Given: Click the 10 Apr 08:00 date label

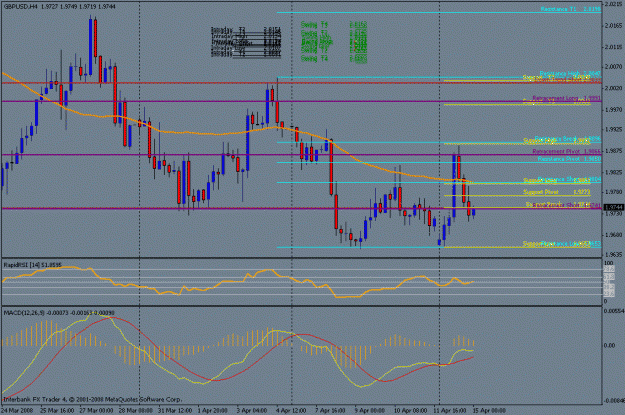Looking at the screenshot, I should (410, 410).
